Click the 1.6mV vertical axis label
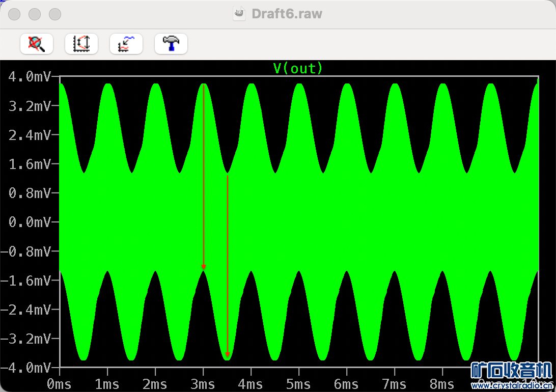 (x=29, y=164)
